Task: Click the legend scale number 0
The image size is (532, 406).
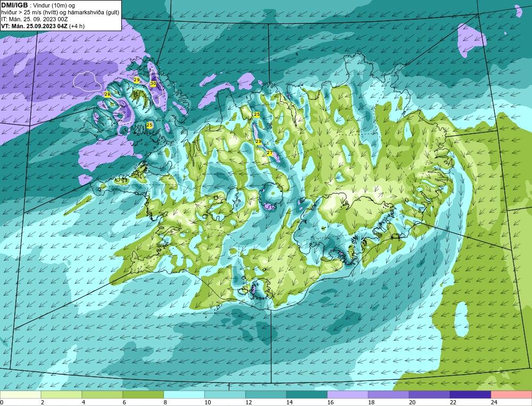Action: (x=2, y=402)
